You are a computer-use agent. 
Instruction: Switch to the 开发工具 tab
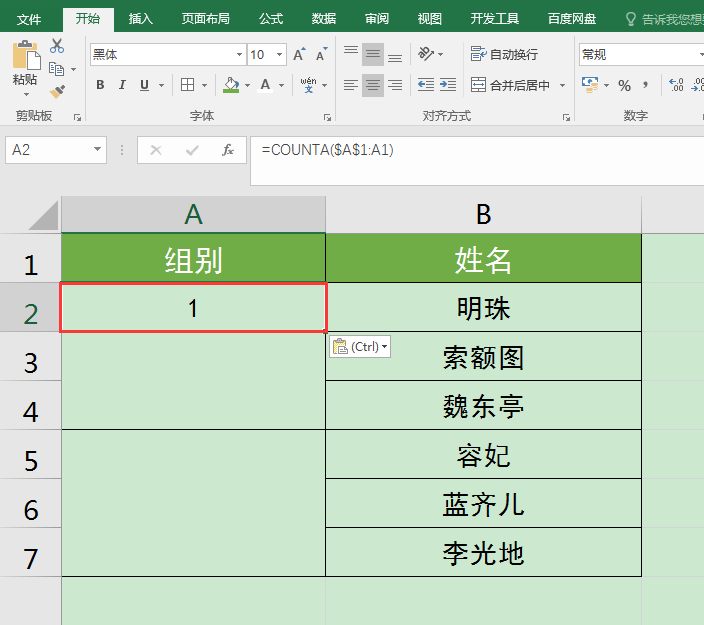495,19
